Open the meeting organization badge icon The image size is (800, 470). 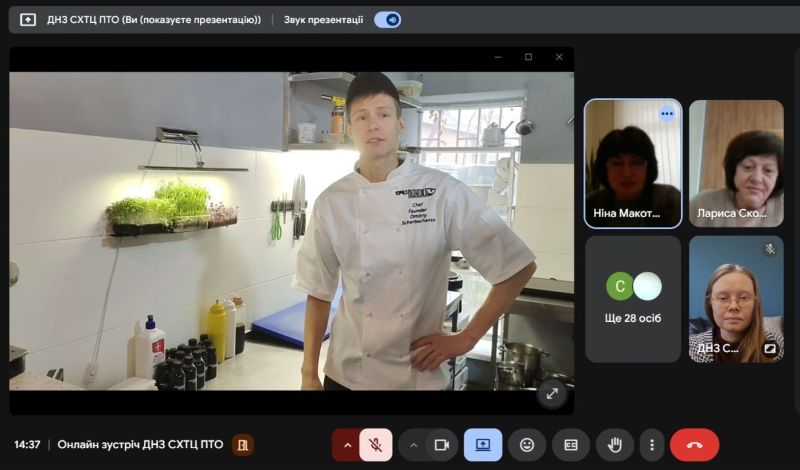[x=242, y=445]
